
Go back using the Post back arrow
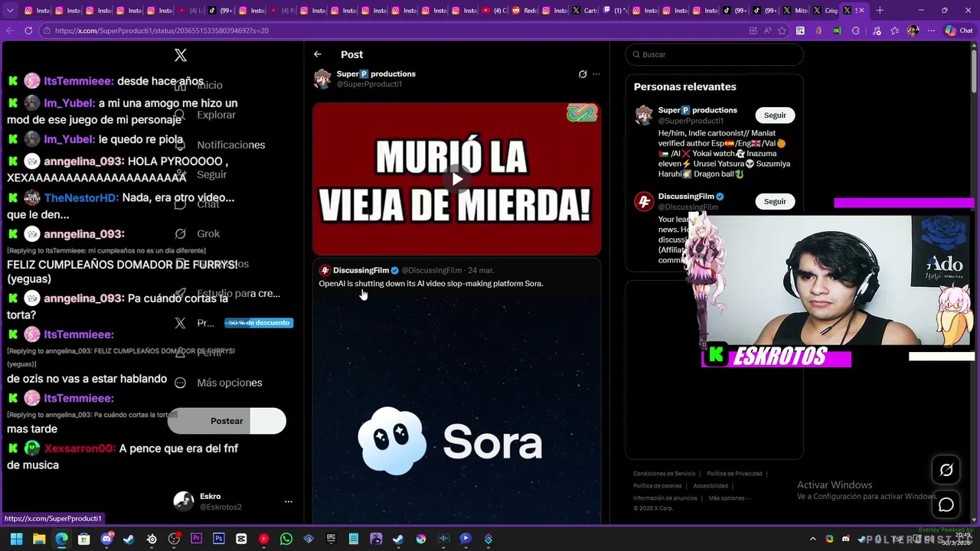pyautogui.click(x=318, y=54)
